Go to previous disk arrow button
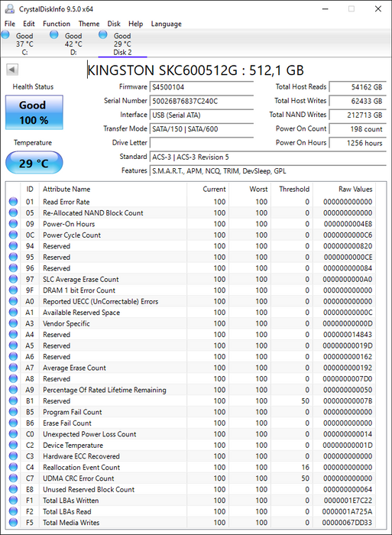 click(12, 70)
